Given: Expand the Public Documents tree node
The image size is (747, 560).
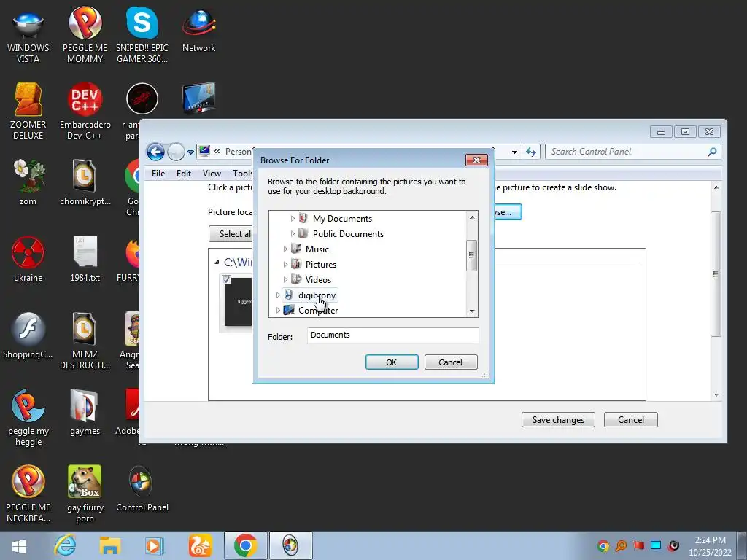Looking at the screenshot, I should (x=293, y=234).
